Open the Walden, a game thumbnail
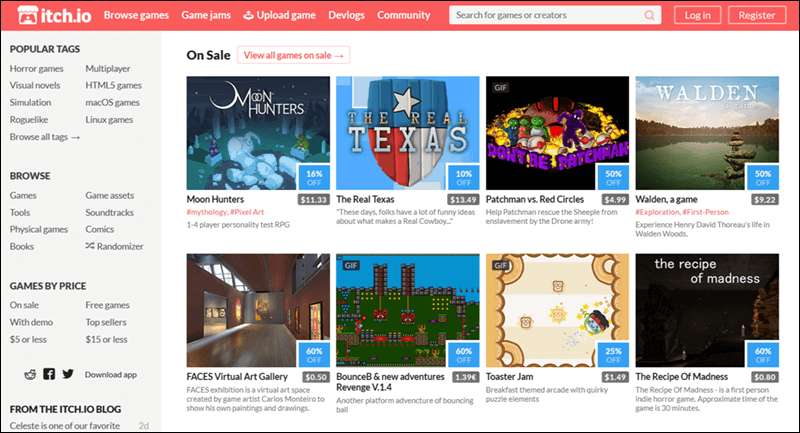The width and height of the screenshot is (800, 433). (x=707, y=133)
